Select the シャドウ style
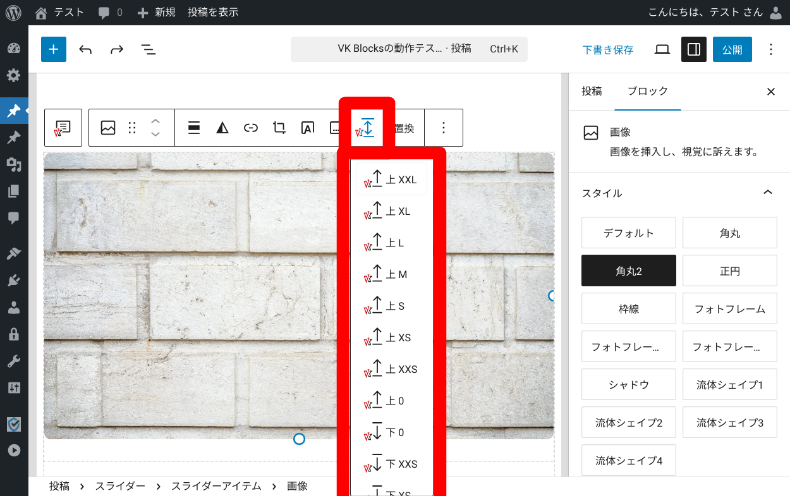The width and height of the screenshot is (790, 496). tap(628, 384)
